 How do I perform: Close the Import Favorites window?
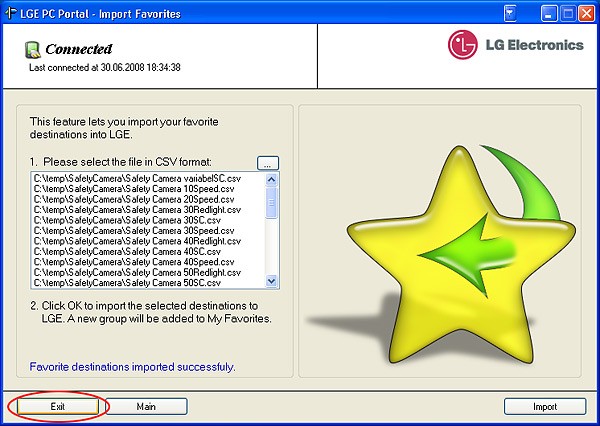(x=586, y=14)
